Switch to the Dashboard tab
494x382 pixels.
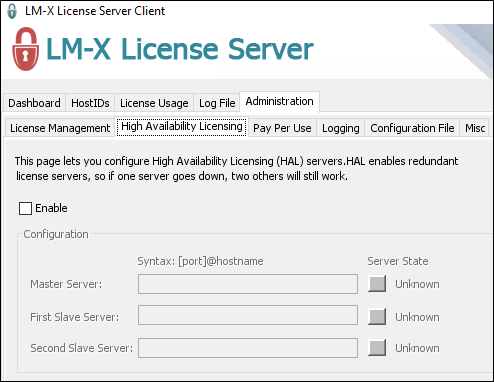34,103
